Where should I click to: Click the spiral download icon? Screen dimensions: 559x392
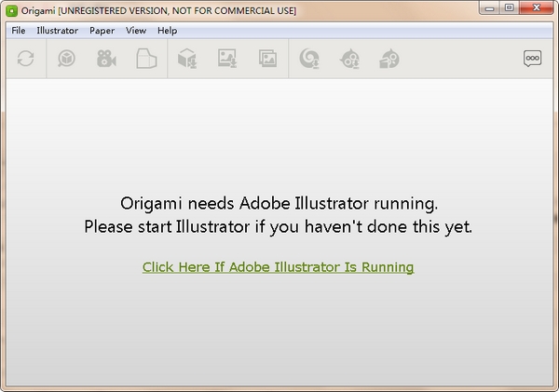coord(309,59)
